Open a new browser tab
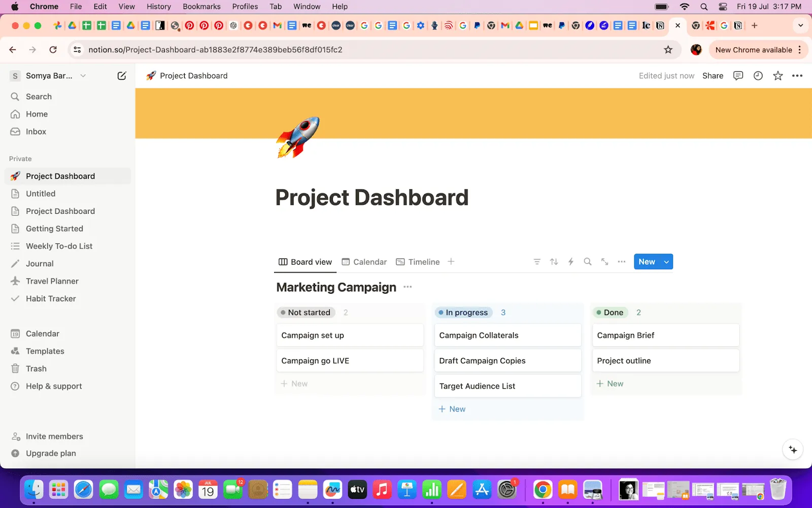This screenshot has width=812, height=508. click(755, 25)
